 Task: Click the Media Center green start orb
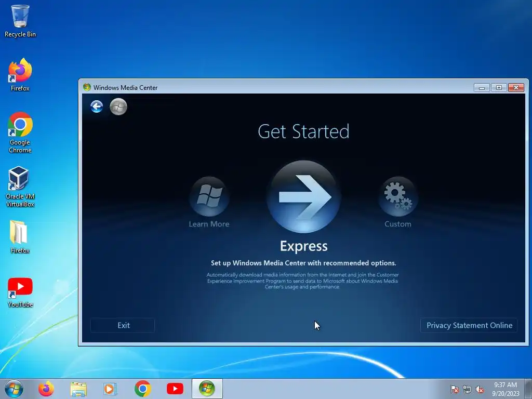118,107
